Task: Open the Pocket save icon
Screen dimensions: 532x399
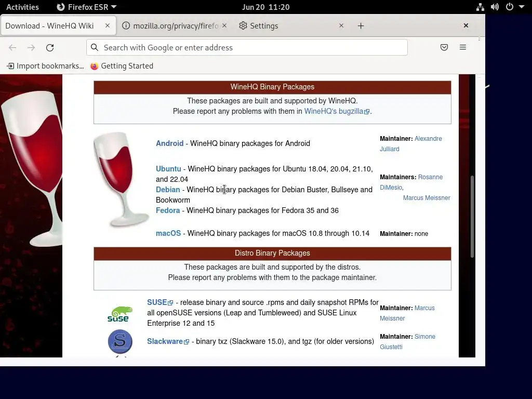Action: click(444, 47)
